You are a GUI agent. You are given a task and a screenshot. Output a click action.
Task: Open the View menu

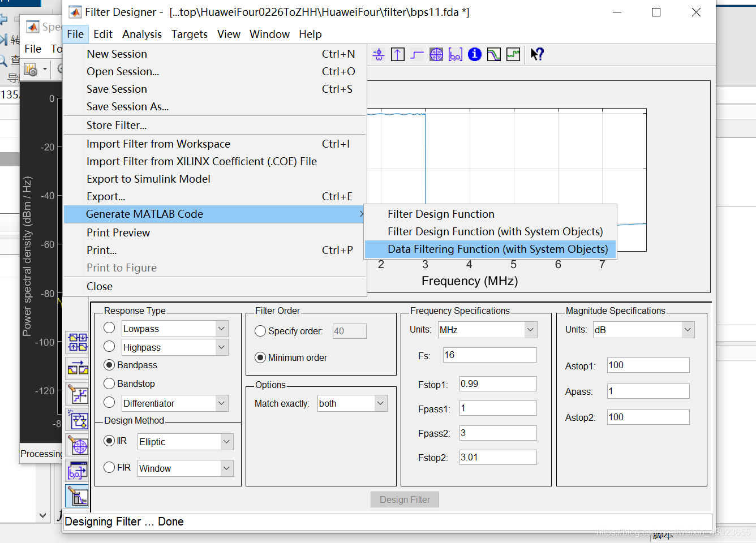[229, 34]
